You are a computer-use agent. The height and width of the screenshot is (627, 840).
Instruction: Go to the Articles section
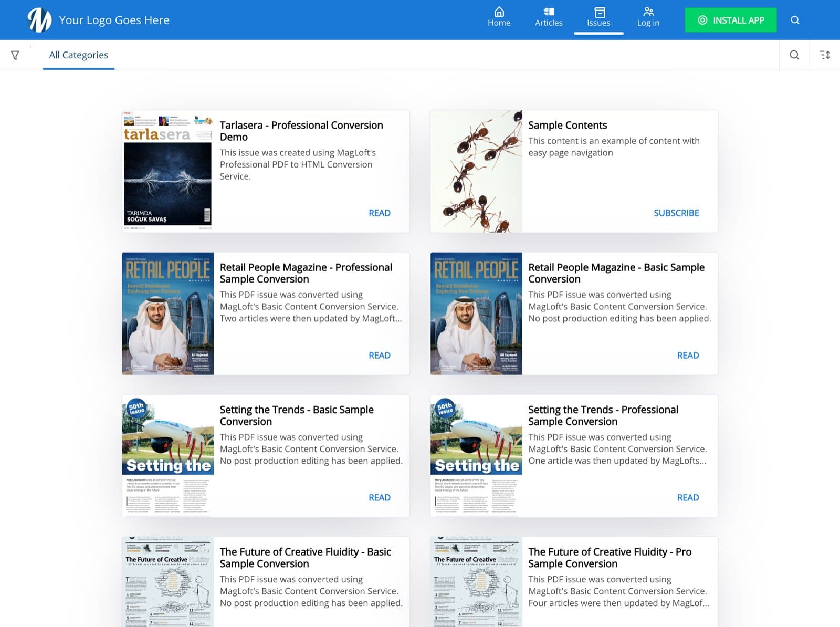tap(549, 17)
